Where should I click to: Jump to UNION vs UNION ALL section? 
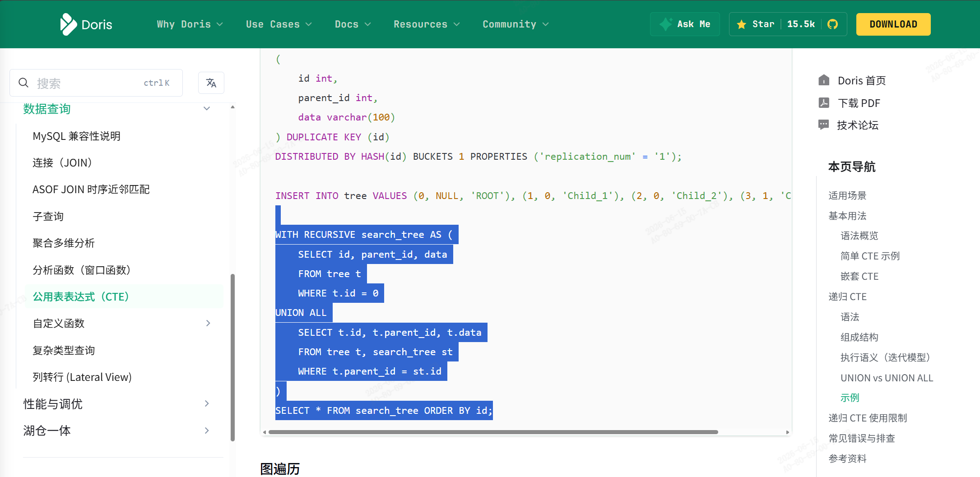tap(887, 378)
